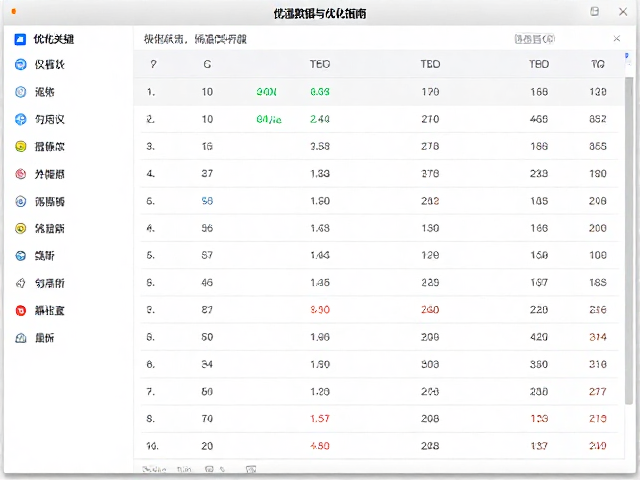Open the pink swirl icon sidebar item
Screen dimensions: 640x480
click(x=20, y=174)
